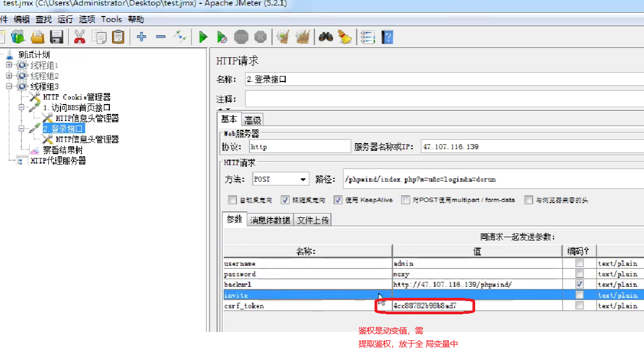
Task: Open the 帮助 menu
Action: click(135, 19)
